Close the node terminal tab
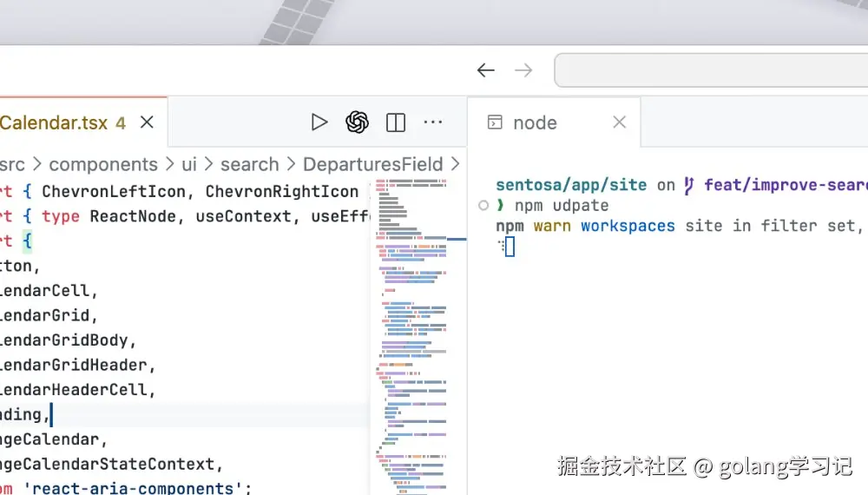The height and width of the screenshot is (495, 868). pos(620,122)
